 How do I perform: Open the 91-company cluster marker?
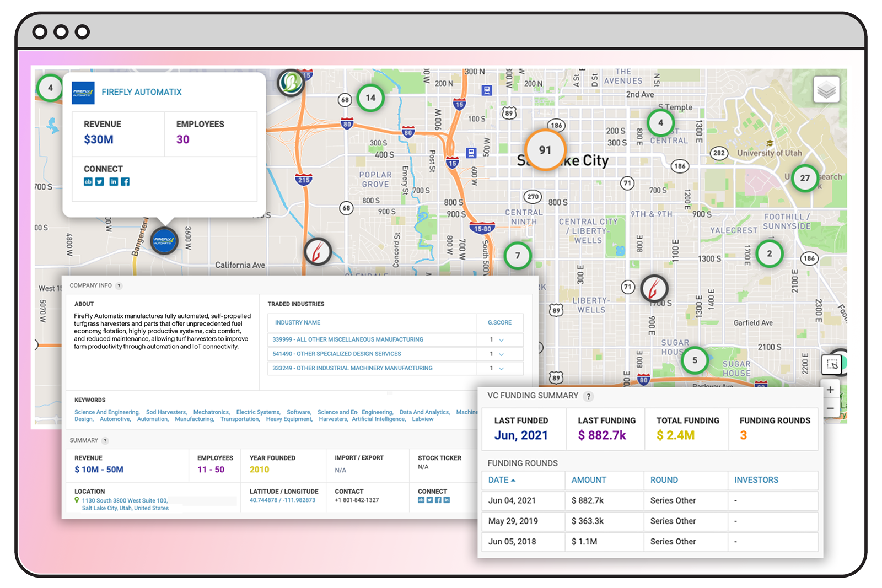[545, 150]
